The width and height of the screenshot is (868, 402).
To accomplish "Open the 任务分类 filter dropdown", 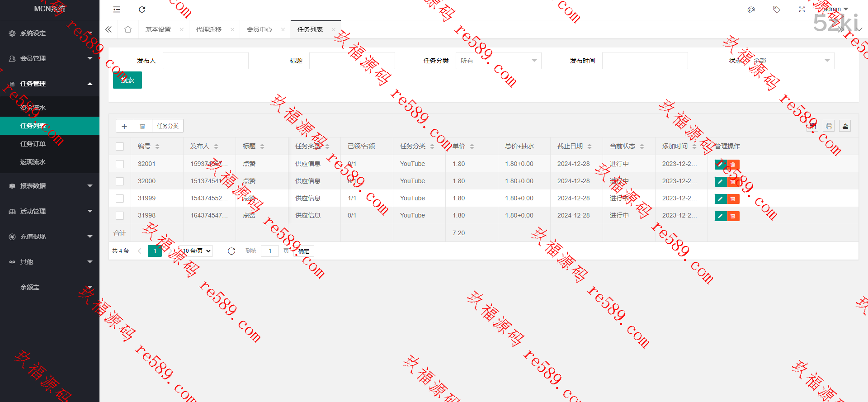I will pos(498,61).
